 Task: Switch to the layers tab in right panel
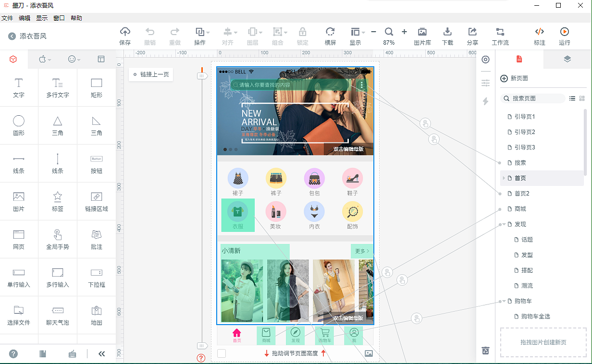pos(567,59)
